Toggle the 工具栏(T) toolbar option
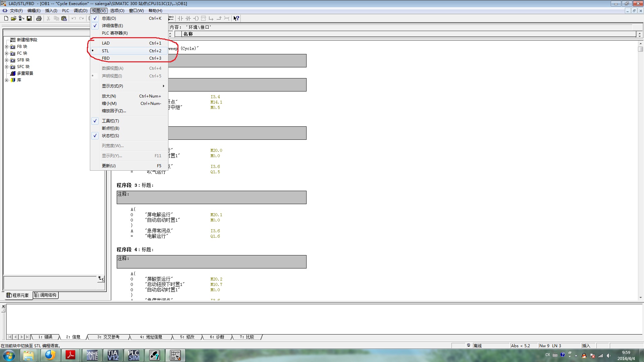 point(110,121)
